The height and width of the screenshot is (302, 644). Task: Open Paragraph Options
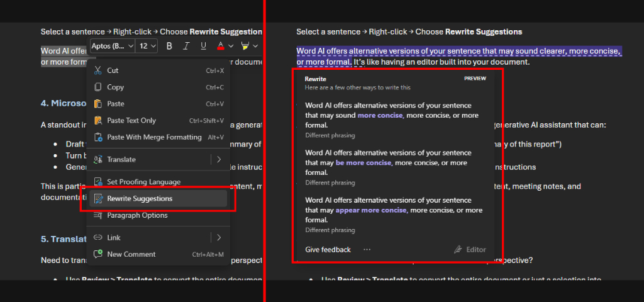coord(158,215)
